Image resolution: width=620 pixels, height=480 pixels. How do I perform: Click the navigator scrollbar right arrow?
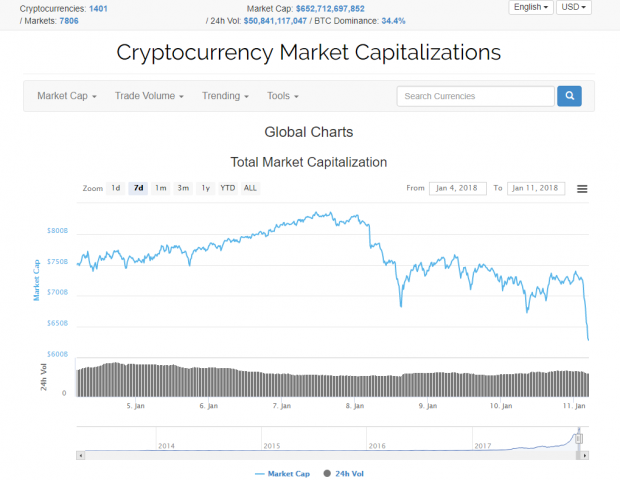[584, 455]
